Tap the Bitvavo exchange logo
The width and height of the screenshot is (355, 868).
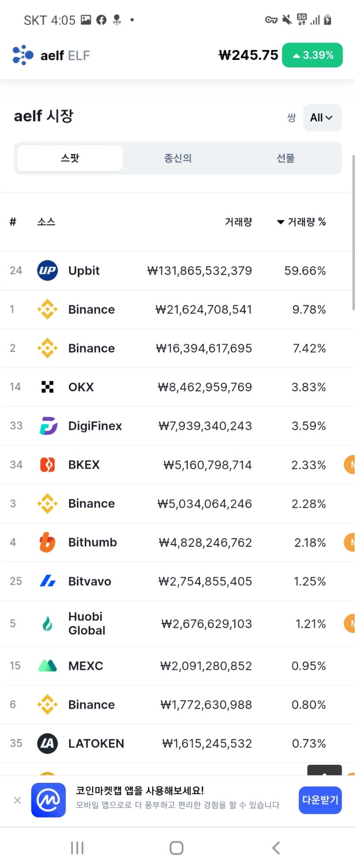tap(47, 581)
